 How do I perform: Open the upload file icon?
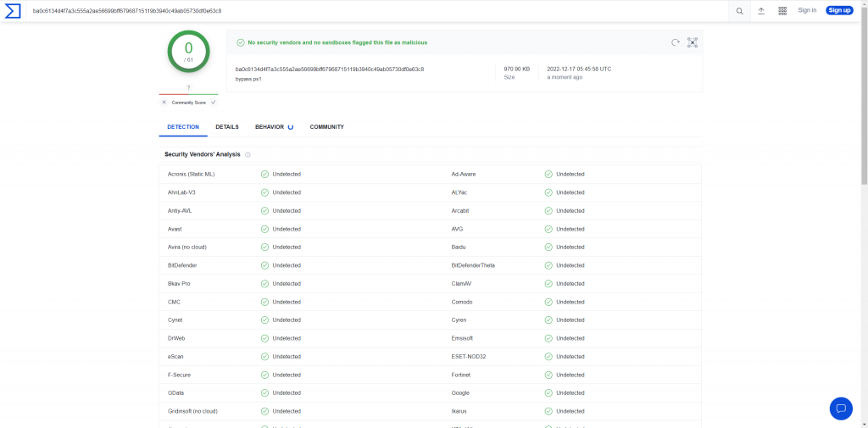761,11
